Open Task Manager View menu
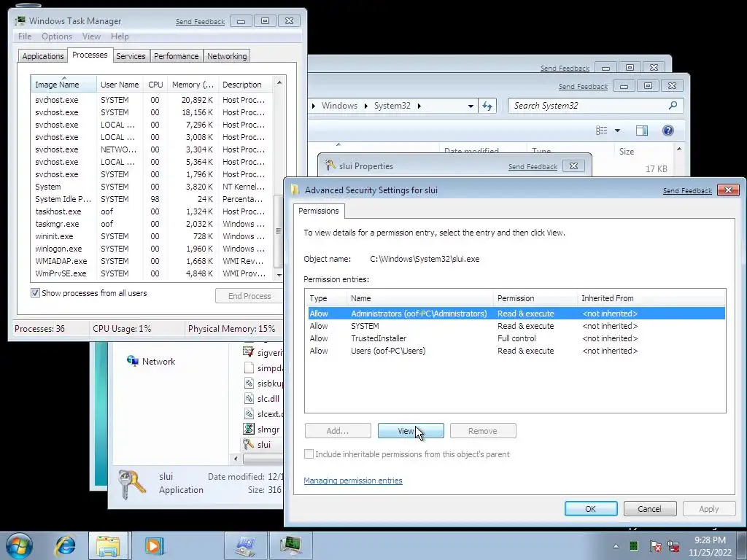Image resolution: width=747 pixels, height=560 pixels. (x=91, y=36)
